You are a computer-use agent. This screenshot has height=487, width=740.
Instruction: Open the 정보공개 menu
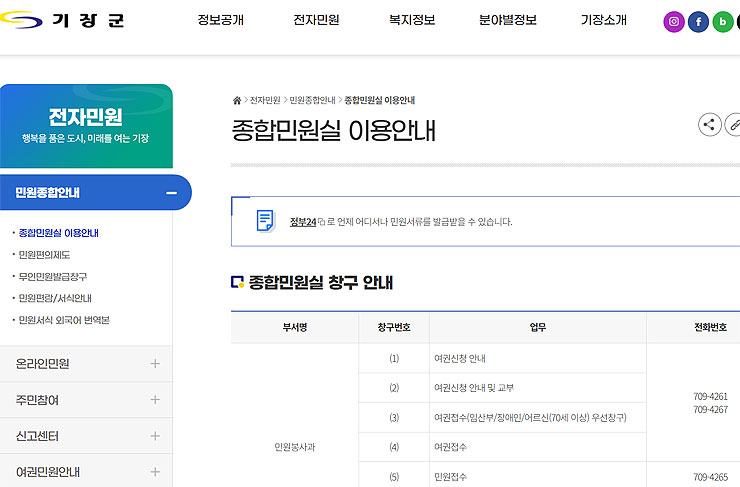pos(220,20)
